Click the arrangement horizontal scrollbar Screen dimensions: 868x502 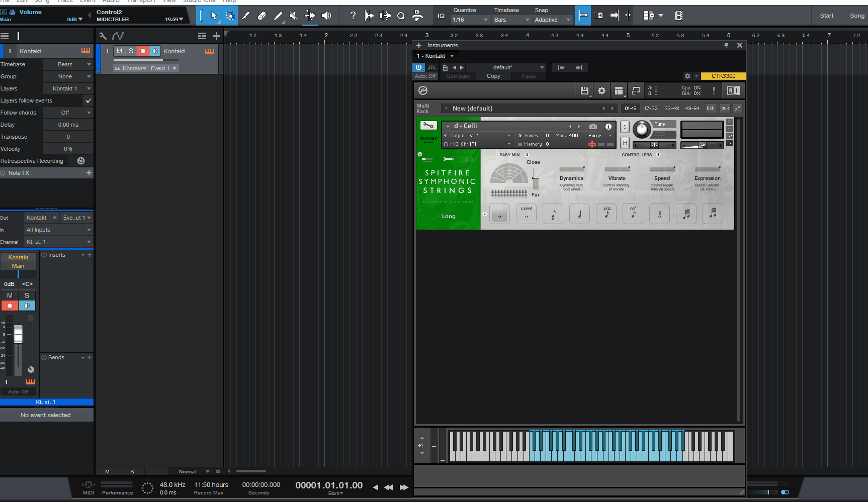point(251,471)
